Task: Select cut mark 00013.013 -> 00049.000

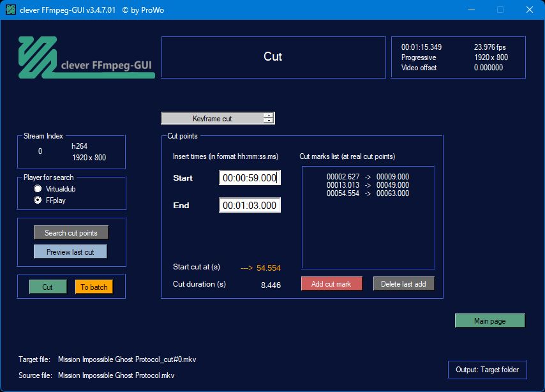Action: point(368,185)
